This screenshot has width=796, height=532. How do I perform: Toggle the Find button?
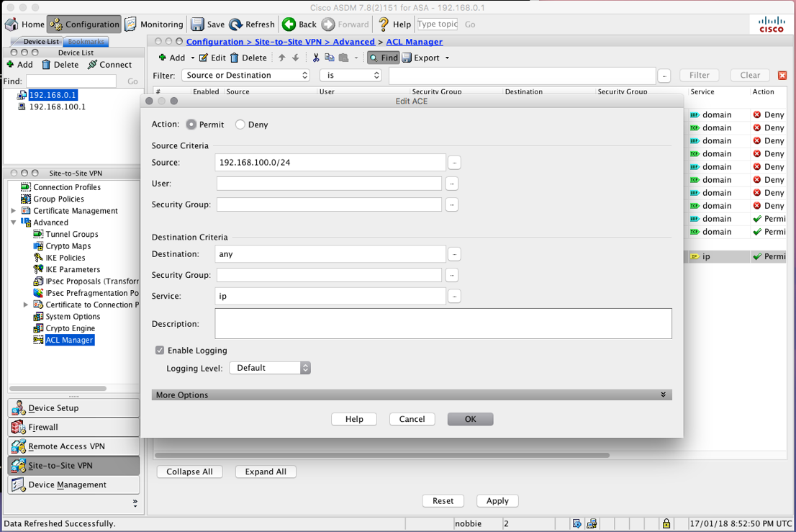click(x=384, y=58)
